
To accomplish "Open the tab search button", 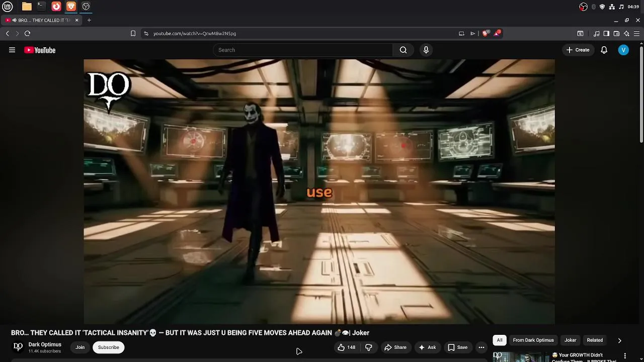I will point(580,34).
